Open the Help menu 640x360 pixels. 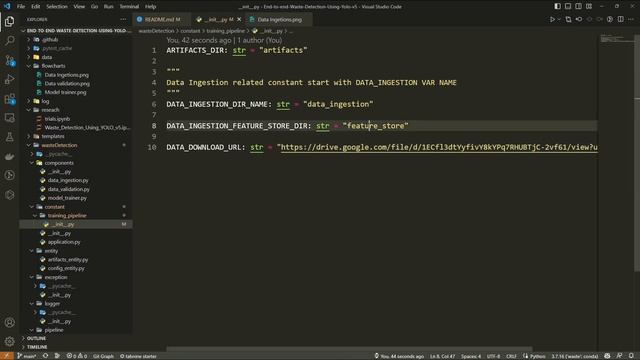(x=151, y=7)
